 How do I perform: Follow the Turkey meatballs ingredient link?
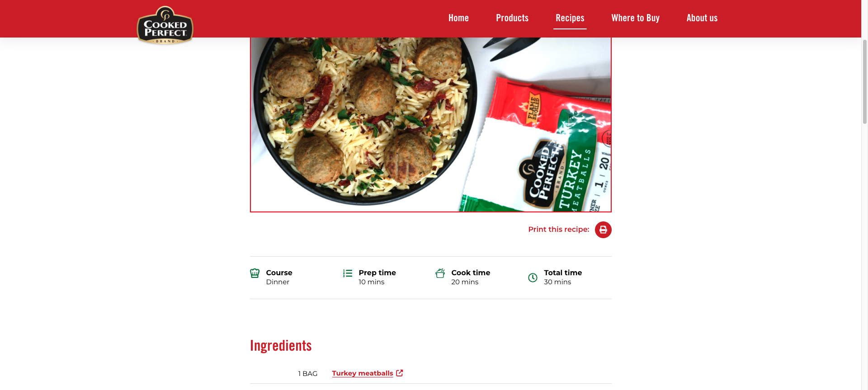click(x=363, y=373)
